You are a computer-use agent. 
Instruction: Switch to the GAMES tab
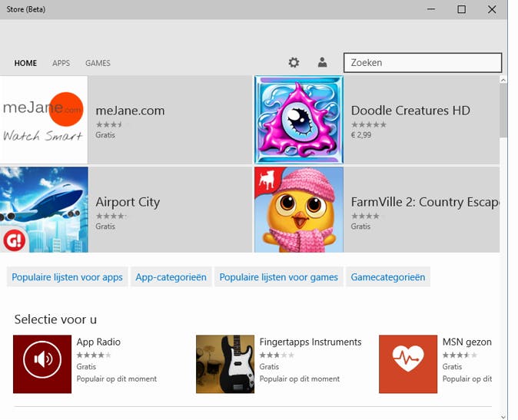click(98, 63)
